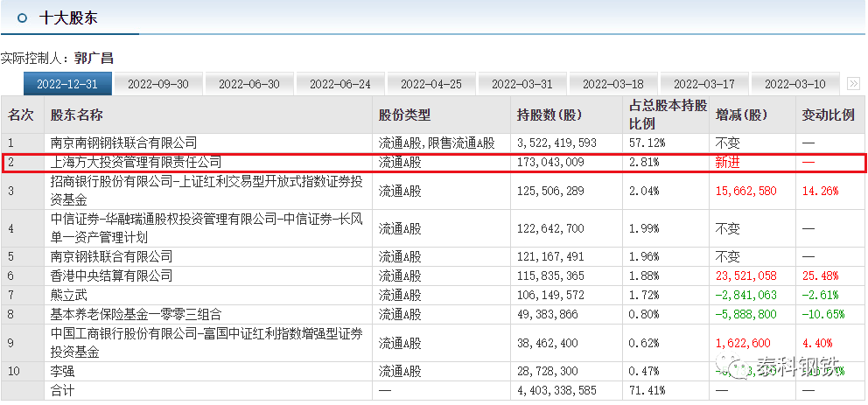Select shareholder 南京南钢钢铁联合有限公司

point(123,143)
